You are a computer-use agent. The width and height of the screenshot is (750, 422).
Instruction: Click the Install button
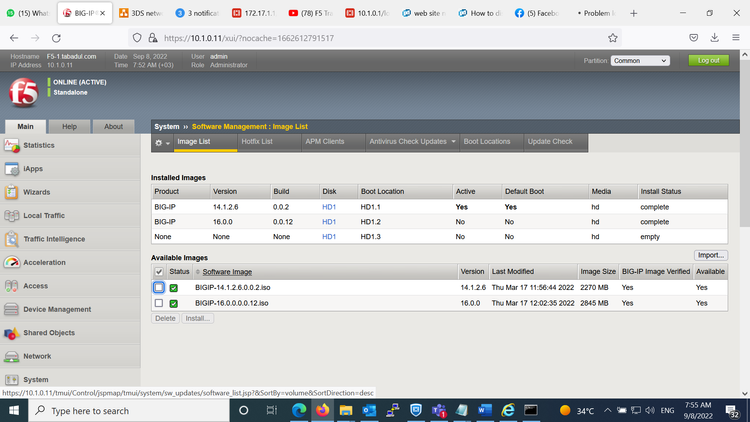(198, 319)
